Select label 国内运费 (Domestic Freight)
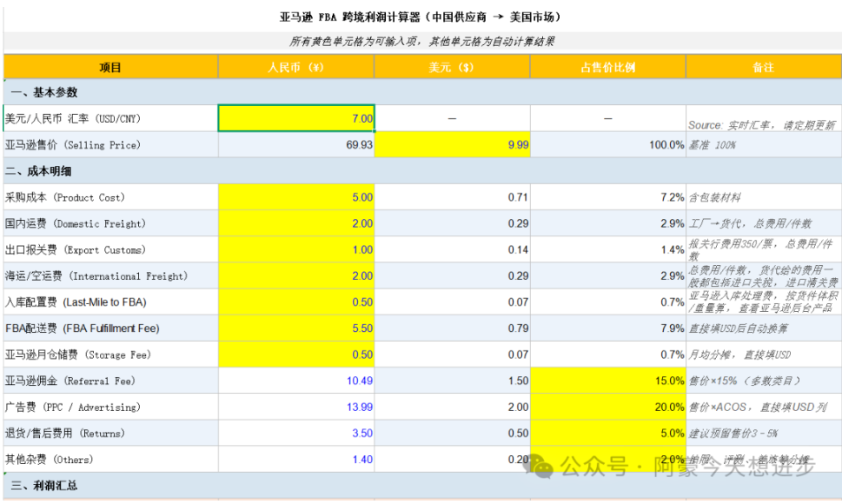The height and width of the screenshot is (504, 842). pyautogui.click(x=76, y=224)
